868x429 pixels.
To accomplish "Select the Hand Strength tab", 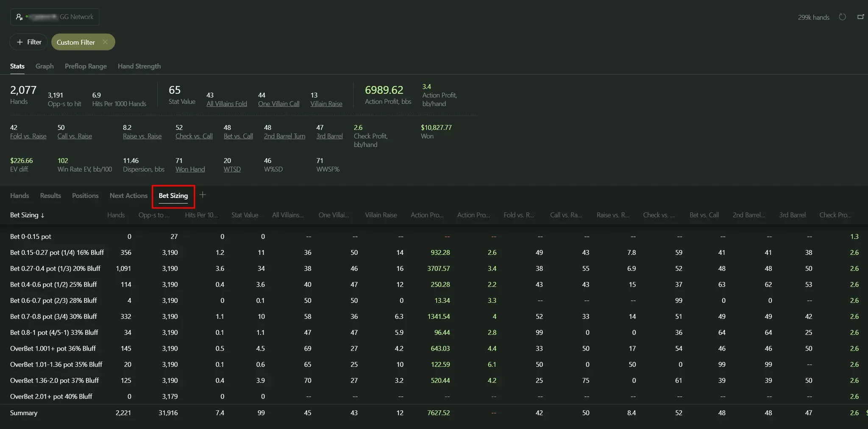I will [x=139, y=66].
